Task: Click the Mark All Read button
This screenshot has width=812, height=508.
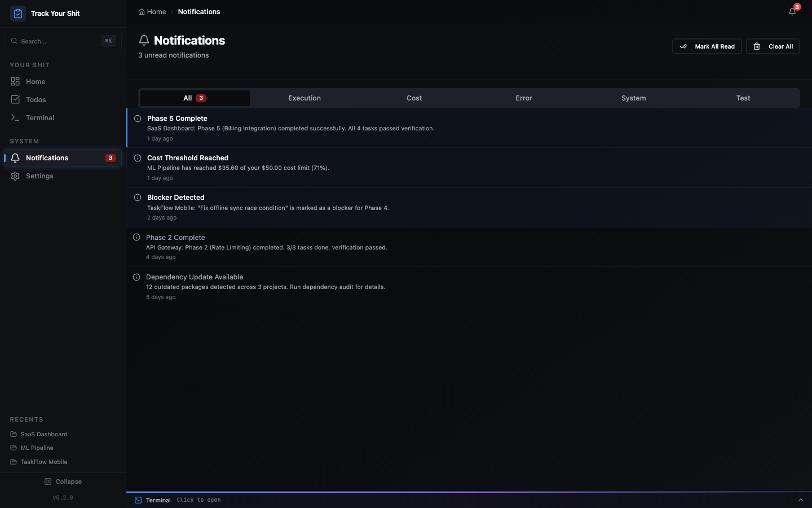Action: [707, 46]
